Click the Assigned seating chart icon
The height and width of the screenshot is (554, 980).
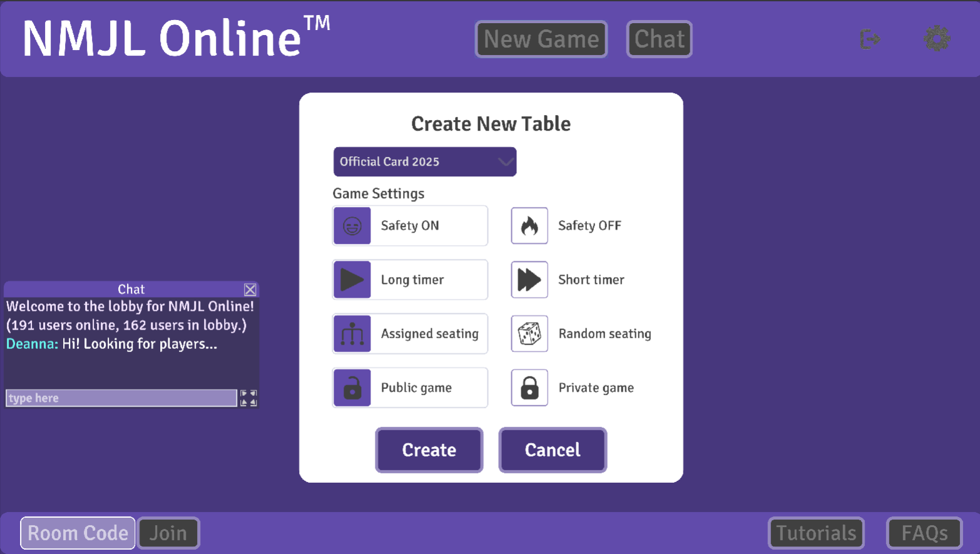coord(352,333)
